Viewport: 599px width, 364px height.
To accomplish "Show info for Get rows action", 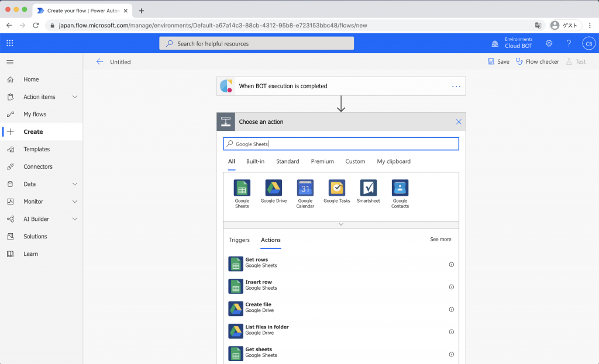I will point(451,265).
